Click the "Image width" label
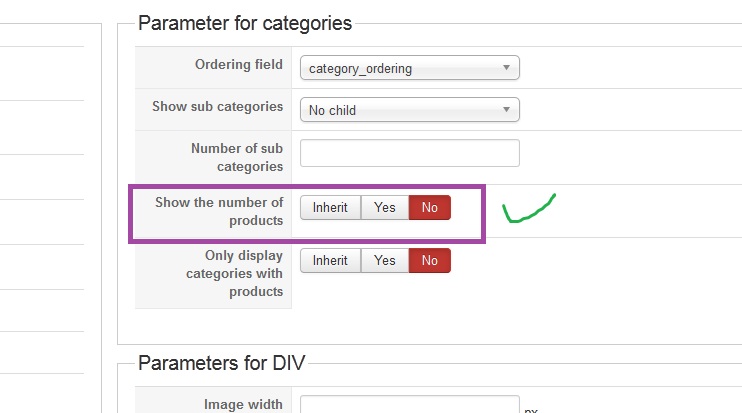 [243, 405]
